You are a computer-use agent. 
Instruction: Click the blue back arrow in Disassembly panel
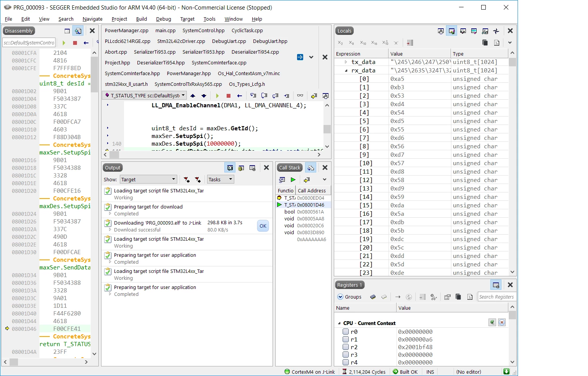point(86,43)
